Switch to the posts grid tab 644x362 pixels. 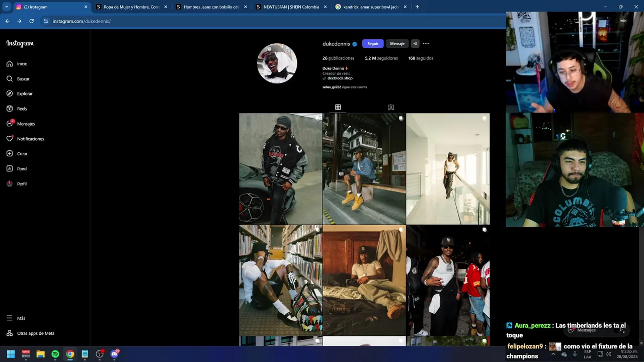click(338, 107)
